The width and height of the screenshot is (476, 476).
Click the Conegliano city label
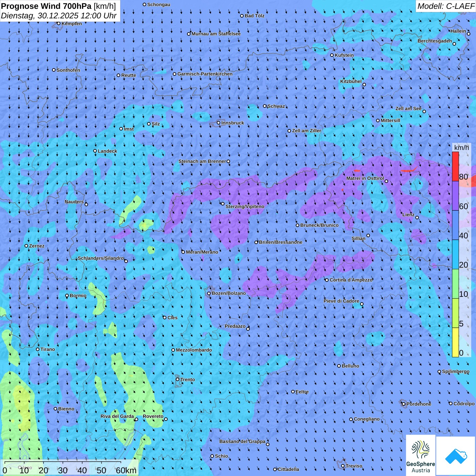[x=367, y=419]
